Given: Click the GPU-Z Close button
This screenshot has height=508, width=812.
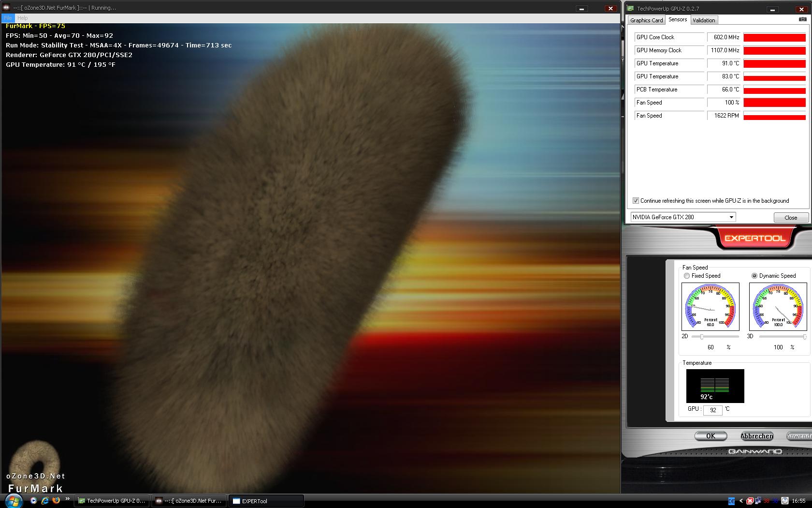Looking at the screenshot, I should [791, 218].
